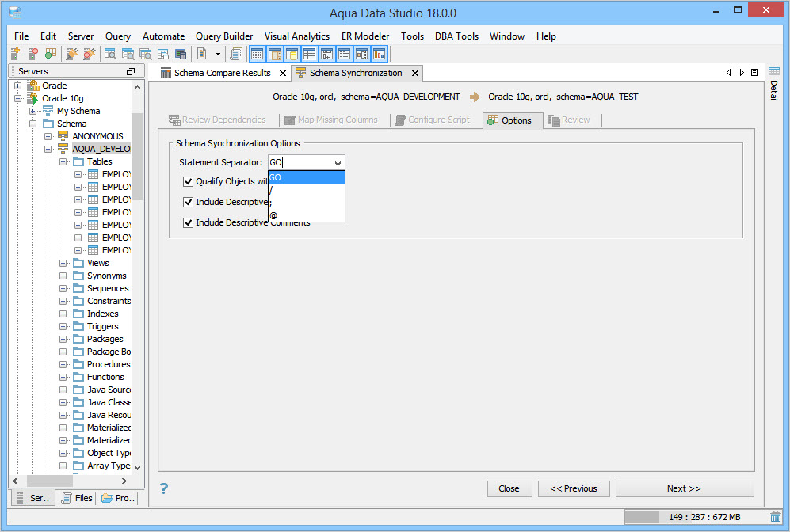Click inside the Statement Separator text field
Screen dimensions: 790x532
300,162
